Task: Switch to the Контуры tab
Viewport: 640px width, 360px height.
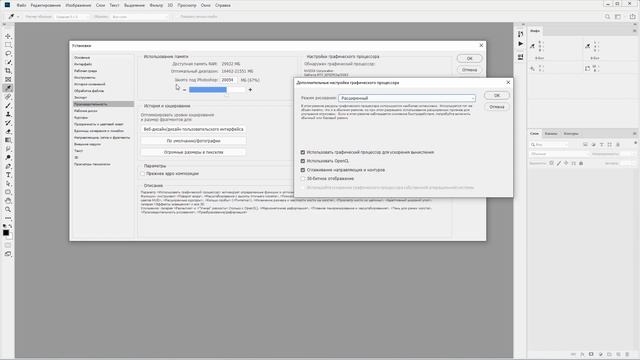Action: point(571,133)
